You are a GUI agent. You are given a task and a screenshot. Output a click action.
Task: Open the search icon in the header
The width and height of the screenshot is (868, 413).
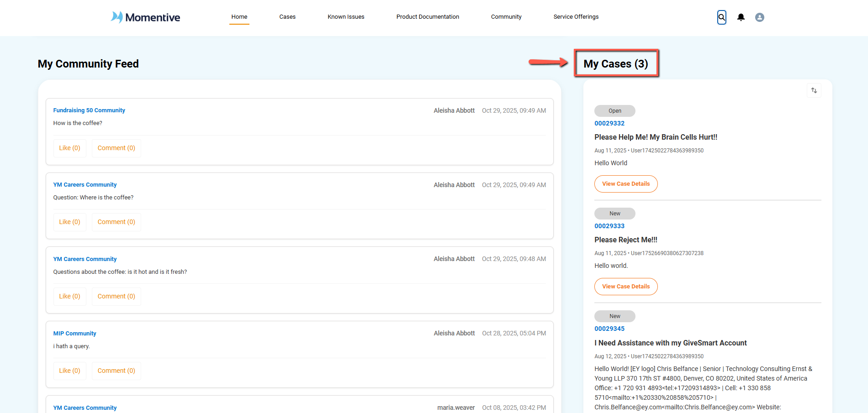point(721,17)
